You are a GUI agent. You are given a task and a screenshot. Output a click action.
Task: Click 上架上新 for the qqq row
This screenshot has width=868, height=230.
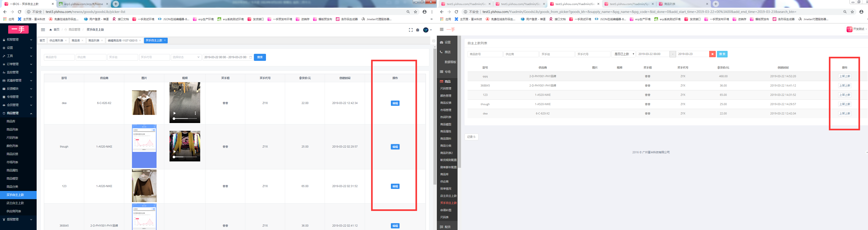coord(844,76)
